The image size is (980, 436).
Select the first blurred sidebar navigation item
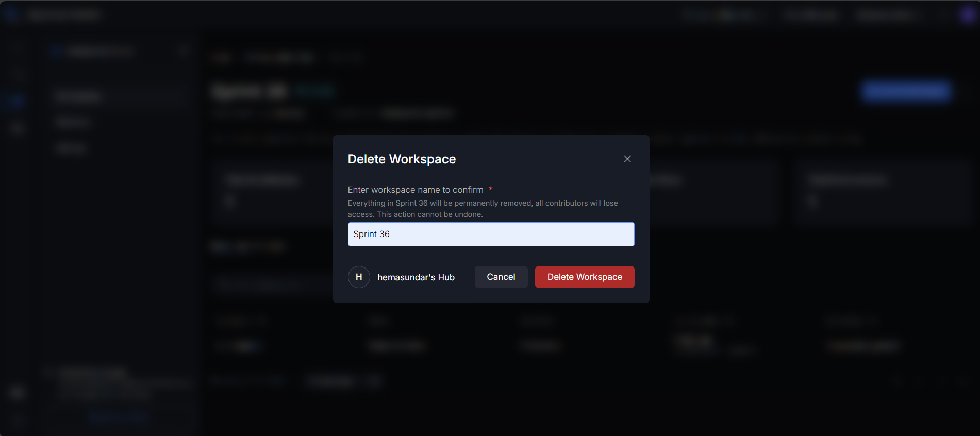coord(78,96)
